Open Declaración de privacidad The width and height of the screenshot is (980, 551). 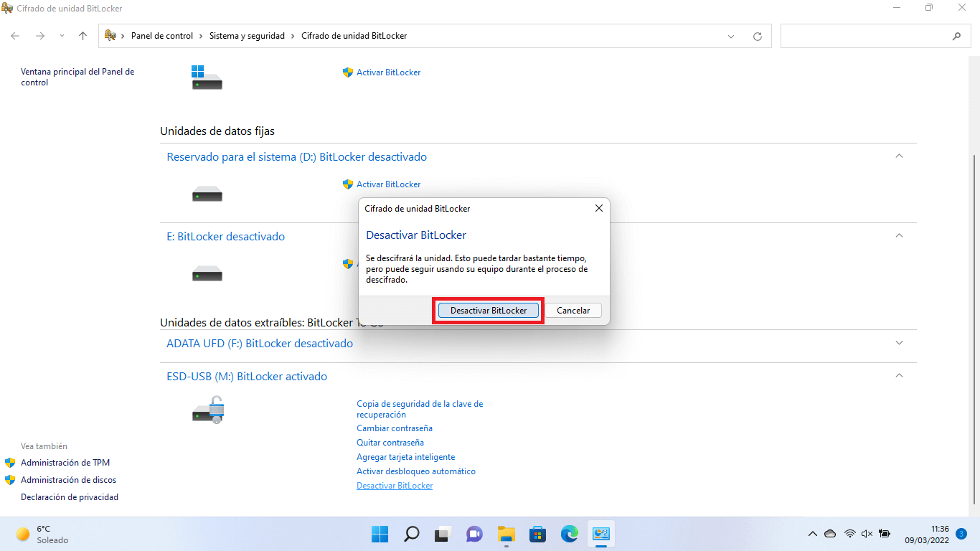70,497
